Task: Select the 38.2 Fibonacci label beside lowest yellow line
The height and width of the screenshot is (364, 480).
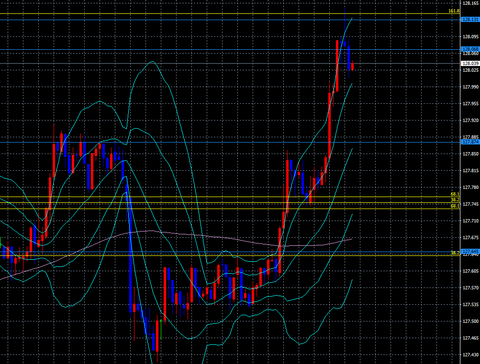Action: click(455, 253)
